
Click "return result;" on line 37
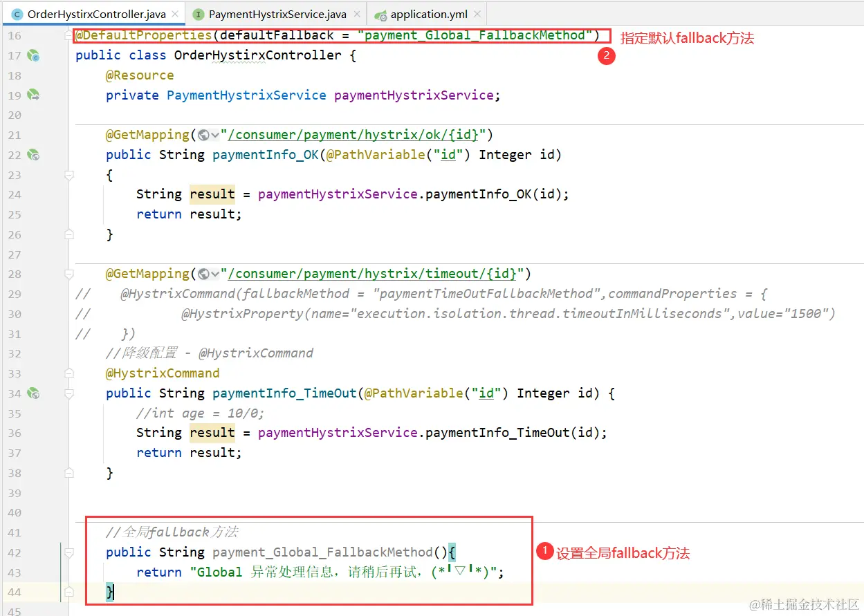pos(190,453)
